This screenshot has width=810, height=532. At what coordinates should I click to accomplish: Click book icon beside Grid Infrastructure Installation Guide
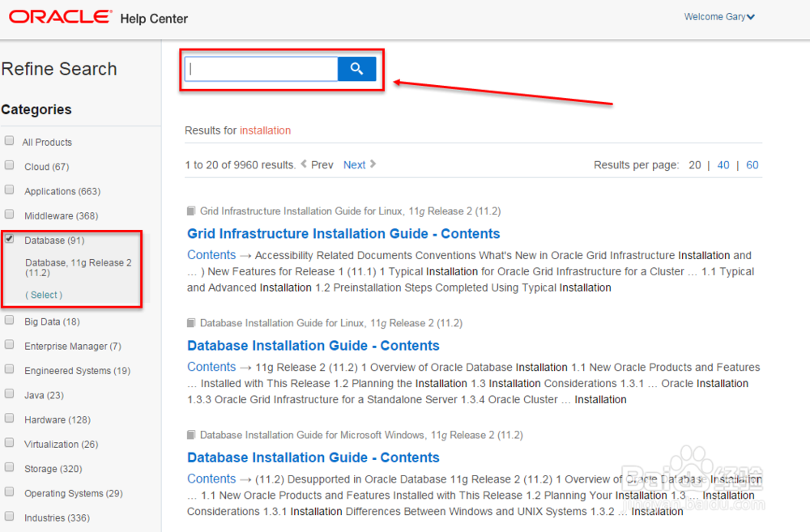click(191, 211)
